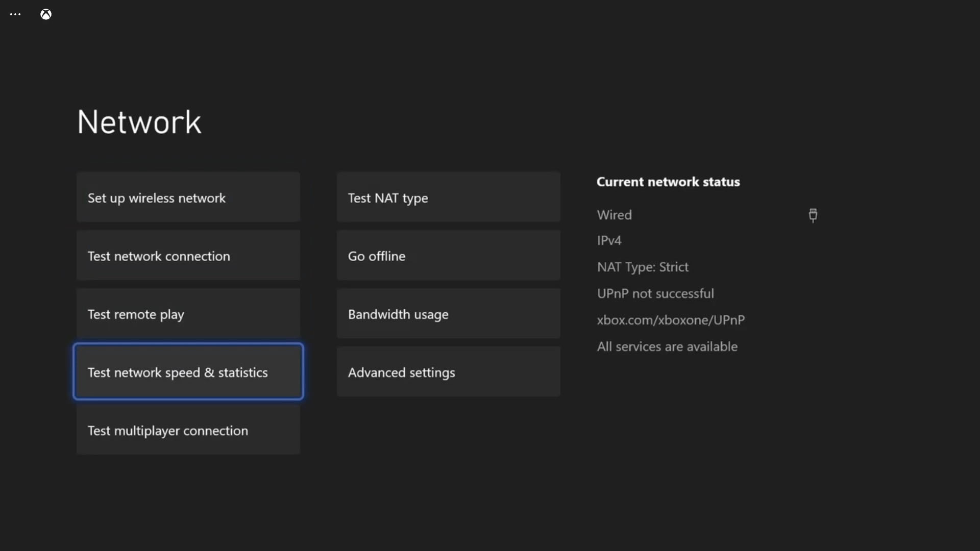Click the UPnP not successful message
The width and height of the screenshot is (980, 551).
tap(655, 293)
